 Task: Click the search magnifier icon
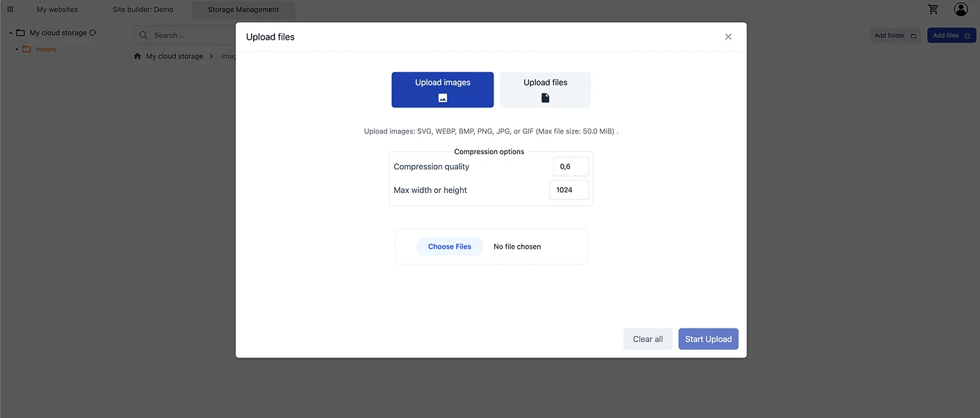pyautogui.click(x=143, y=35)
